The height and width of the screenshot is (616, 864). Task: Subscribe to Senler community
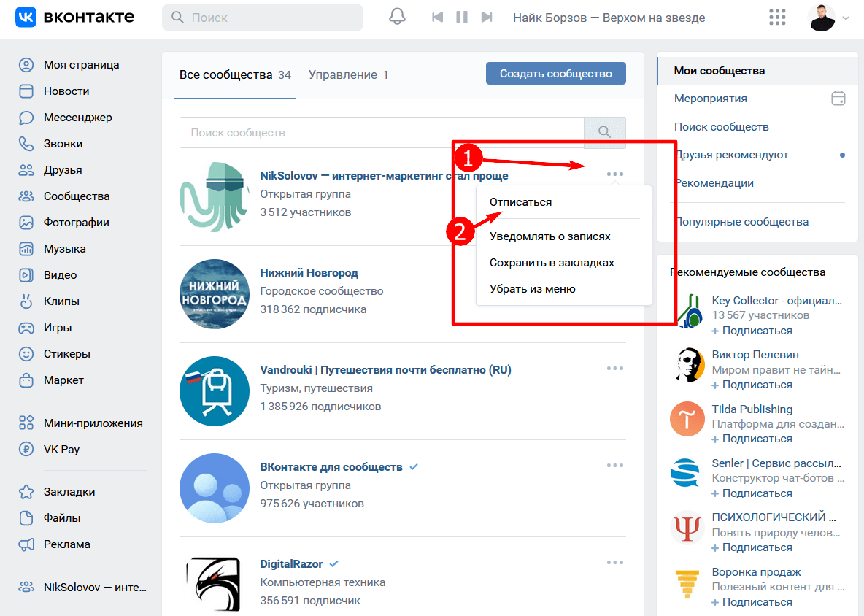[752, 493]
